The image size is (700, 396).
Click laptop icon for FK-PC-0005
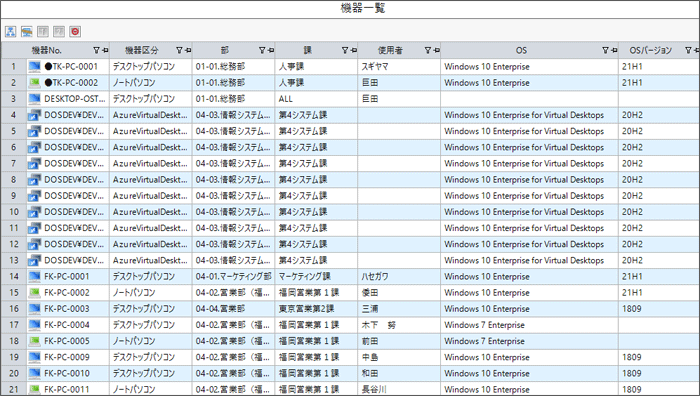point(34,341)
